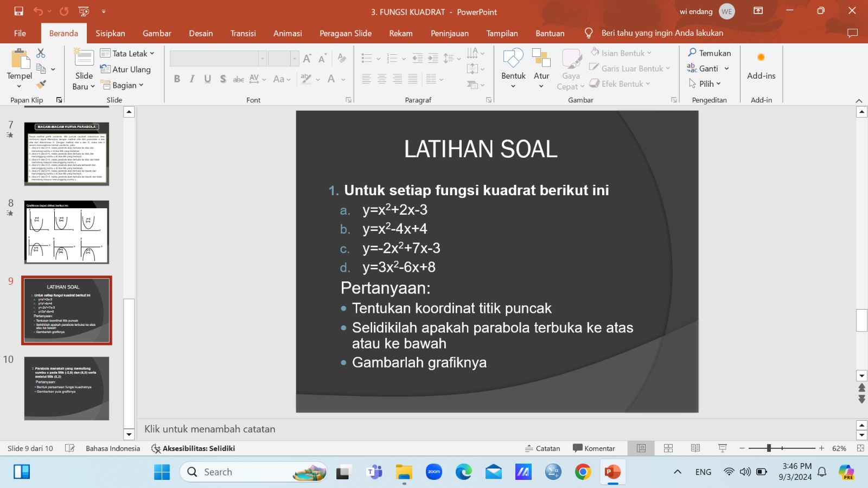Screen dimensions: 868x488
Task: Click the Temukan find button
Action: 709,53
